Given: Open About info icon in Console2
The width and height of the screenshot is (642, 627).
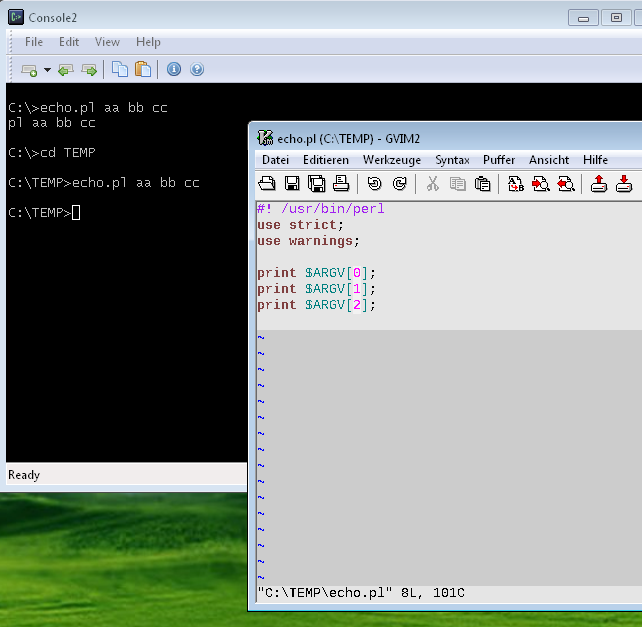Looking at the screenshot, I should click(x=174, y=69).
